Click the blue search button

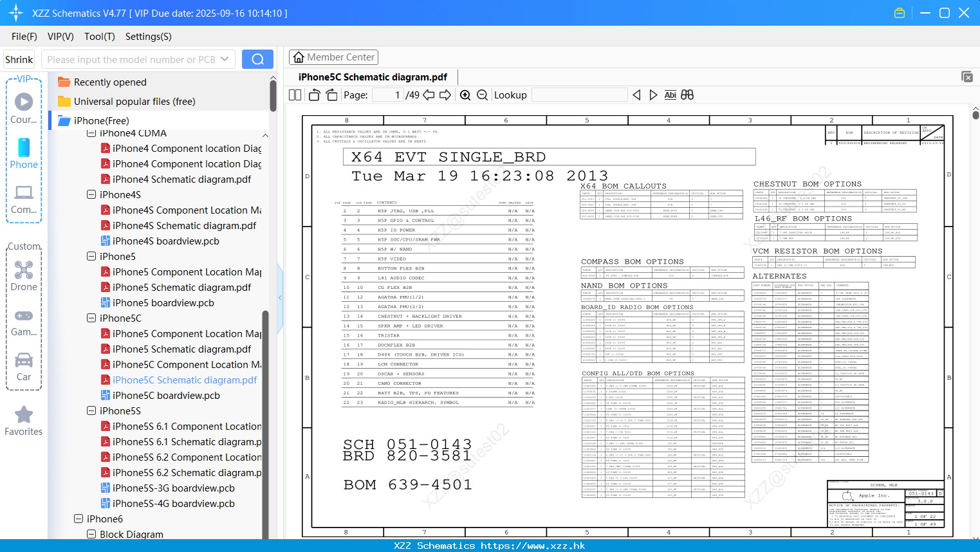point(257,59)
